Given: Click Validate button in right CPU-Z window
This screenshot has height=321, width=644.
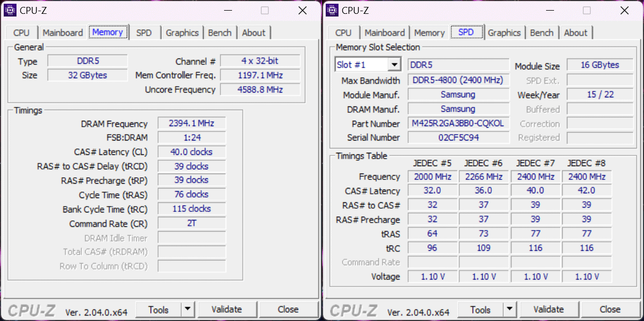Looking at the screenshot, I should pyautogui.click(x=549, y=309).
